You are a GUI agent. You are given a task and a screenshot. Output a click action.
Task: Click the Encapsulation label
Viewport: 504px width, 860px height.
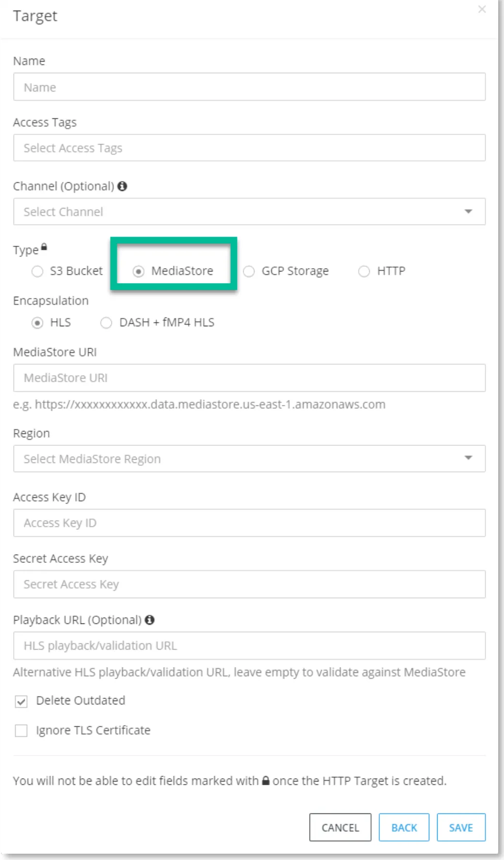[x=51, y=301]
